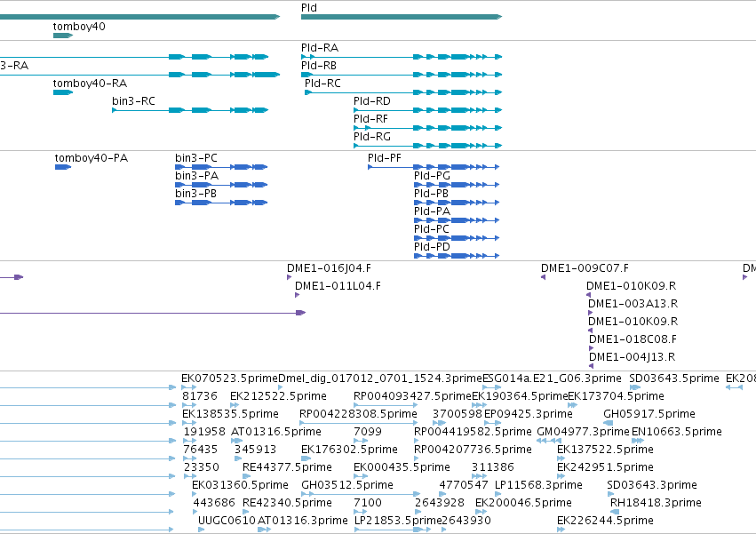
Task: Select the Pld-RB transcript label
Action: point(319,66)
